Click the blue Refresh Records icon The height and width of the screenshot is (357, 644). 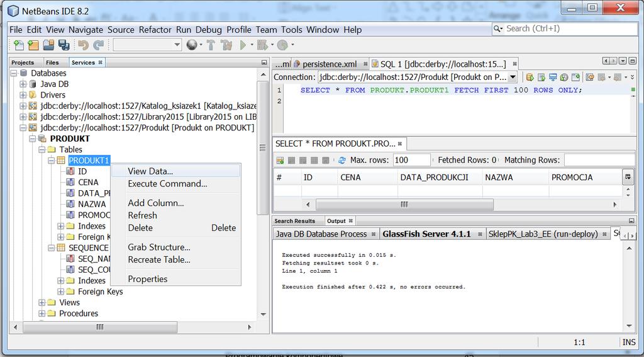(x=341, y=160)
